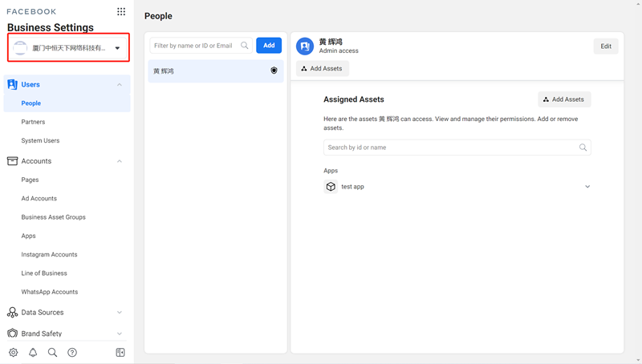The image size is (642, 364).
Task: Click the test app cube icon
Action: (331, 187)
